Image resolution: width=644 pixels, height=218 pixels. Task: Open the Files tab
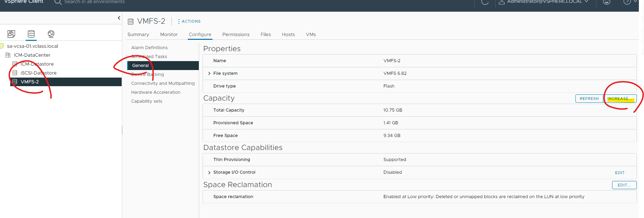(266, 34)
